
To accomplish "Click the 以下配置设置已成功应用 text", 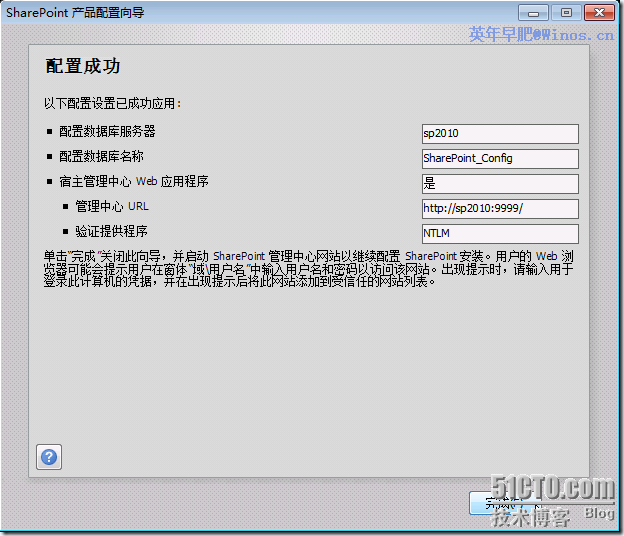I will [113, 103].
